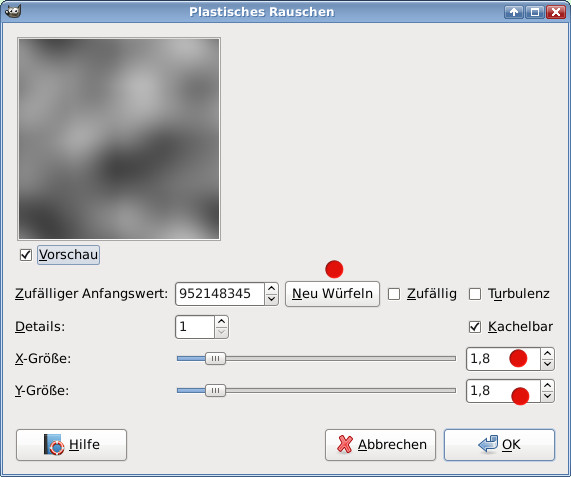The height and width of the screenshot is (477, 571).
Task: Click the Zufälliger Anfangswert seed field
Action: [220, 294]
